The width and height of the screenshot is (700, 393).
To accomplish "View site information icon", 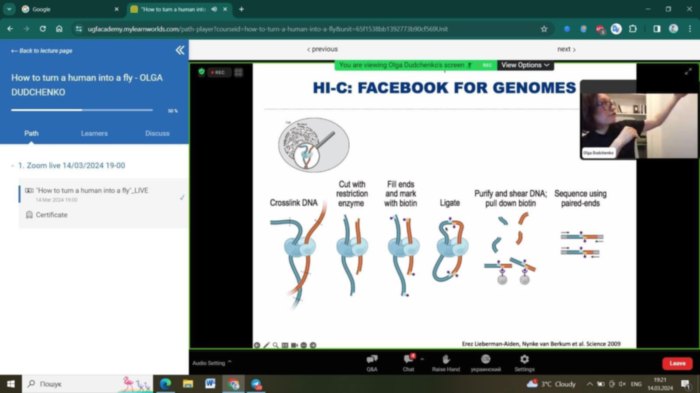I will pos(79,29).
